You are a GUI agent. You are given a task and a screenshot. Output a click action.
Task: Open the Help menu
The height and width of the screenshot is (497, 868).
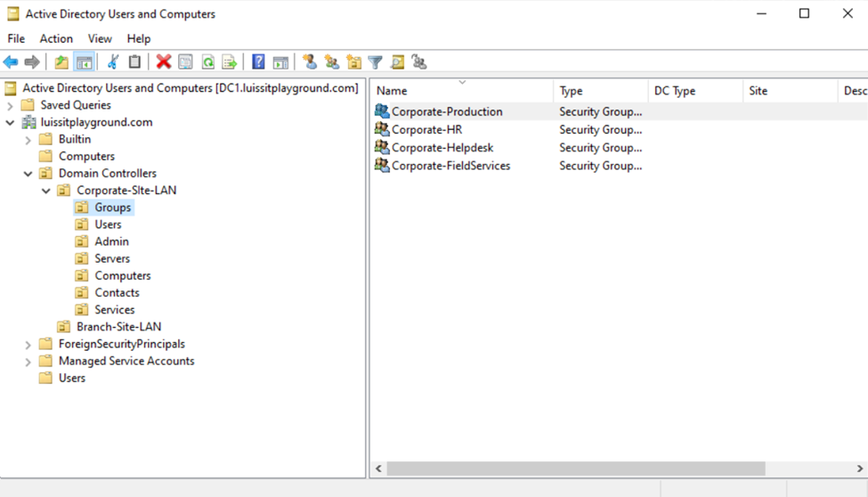pos(138,39)
